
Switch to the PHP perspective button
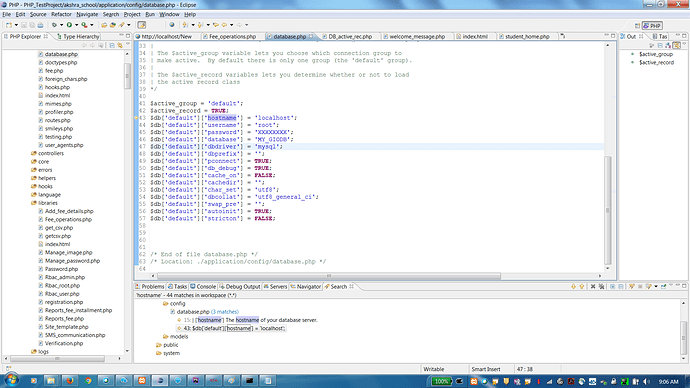click(x=652, y=26)
